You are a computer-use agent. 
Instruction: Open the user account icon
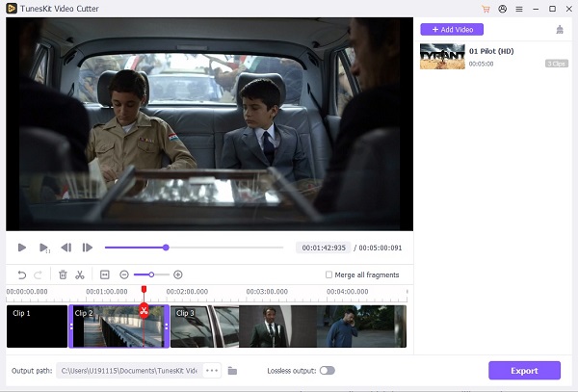point(502,9)
